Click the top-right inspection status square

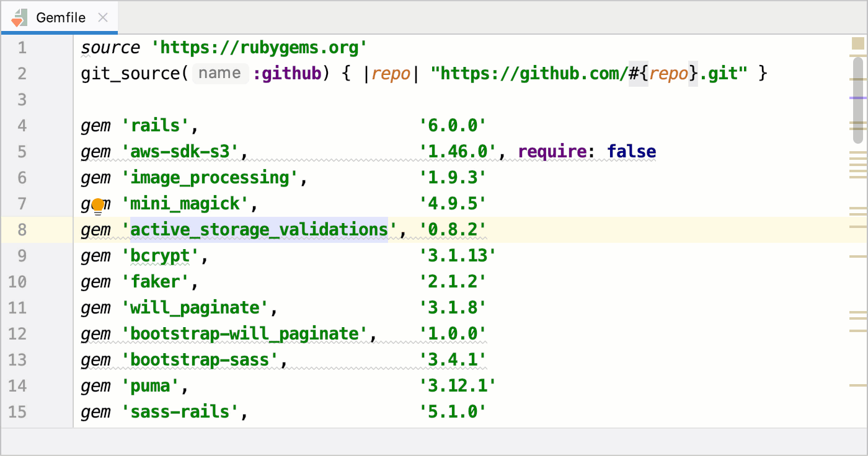pyautogui.click(x=859, y=43)
